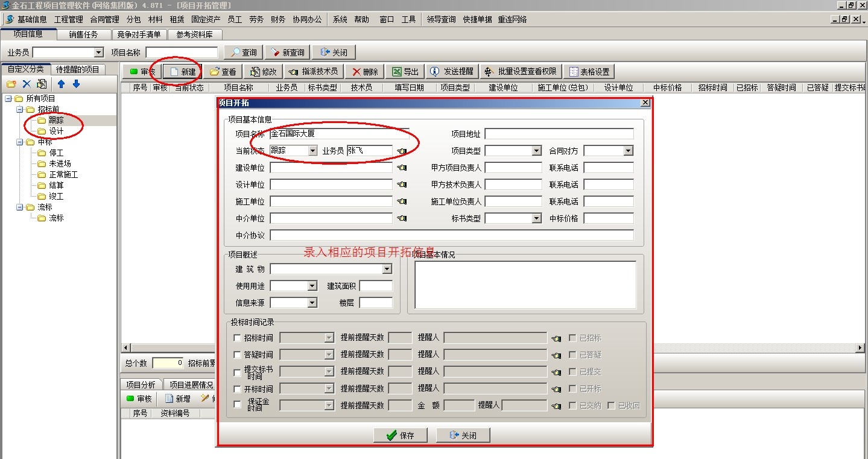This screenshot has width=868, height=459.
Task: Click the 导出 (Export) Excel icon button
Action: 405,72
